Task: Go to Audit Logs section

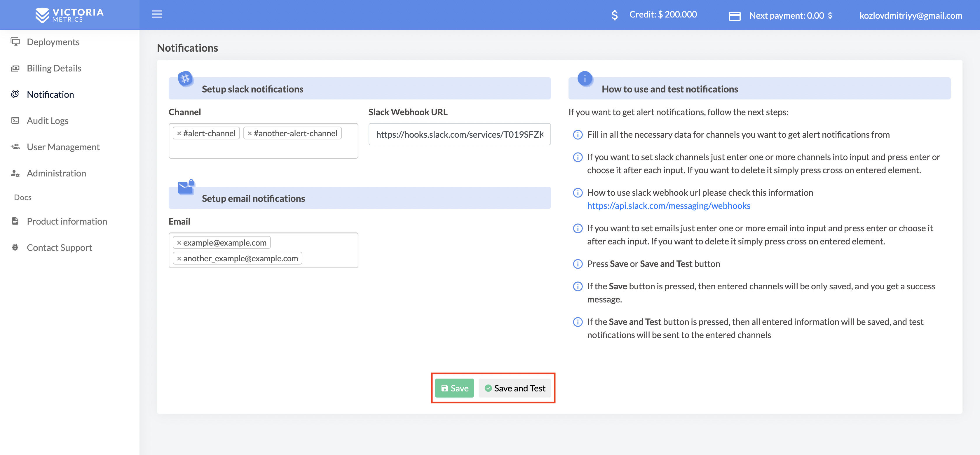Action: tap(48, 120)
